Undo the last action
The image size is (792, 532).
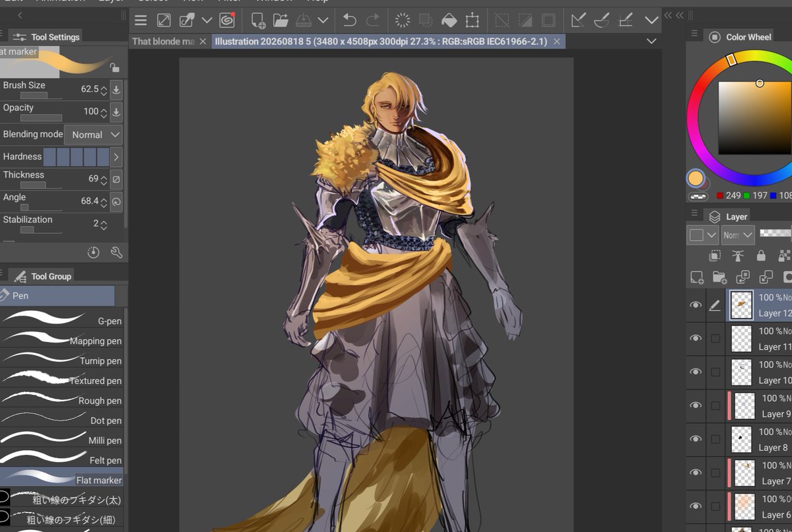point(349,20)
